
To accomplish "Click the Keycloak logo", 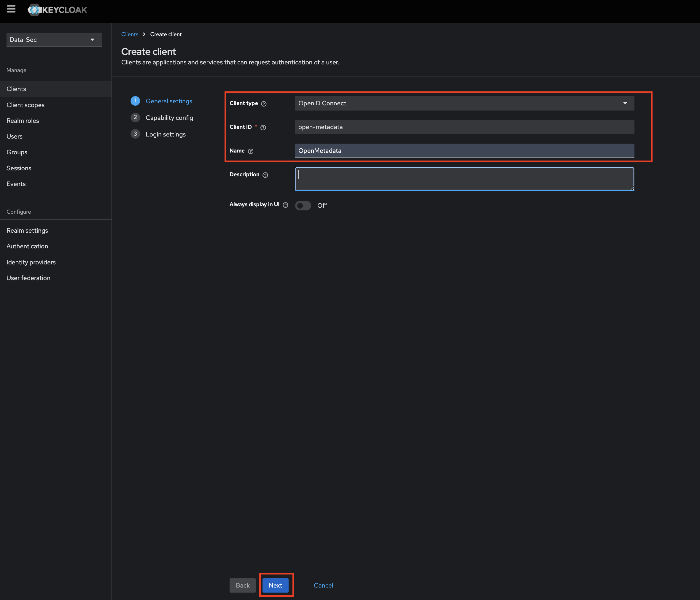I will (58, 10).
